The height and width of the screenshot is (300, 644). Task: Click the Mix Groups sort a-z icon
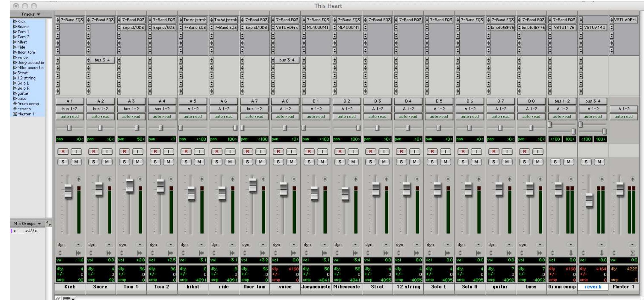click(x=49, y=224)
